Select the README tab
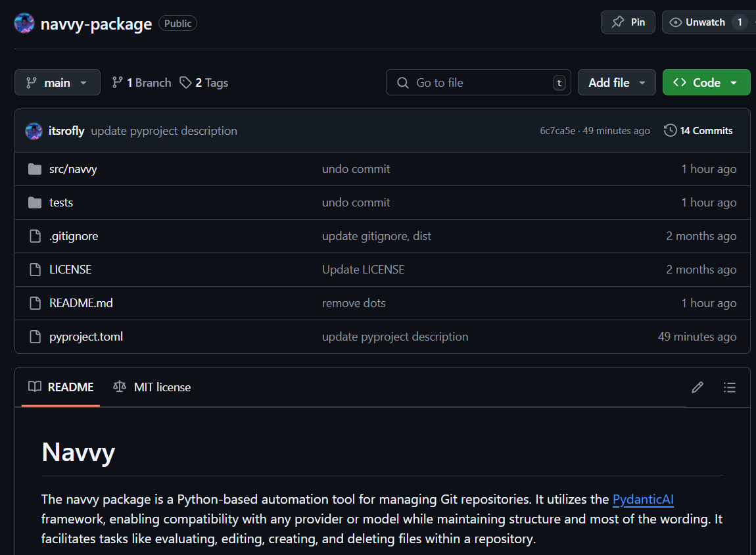Viewport: 756px width, 555px height. pyautogui.click(x=61, y=387)
